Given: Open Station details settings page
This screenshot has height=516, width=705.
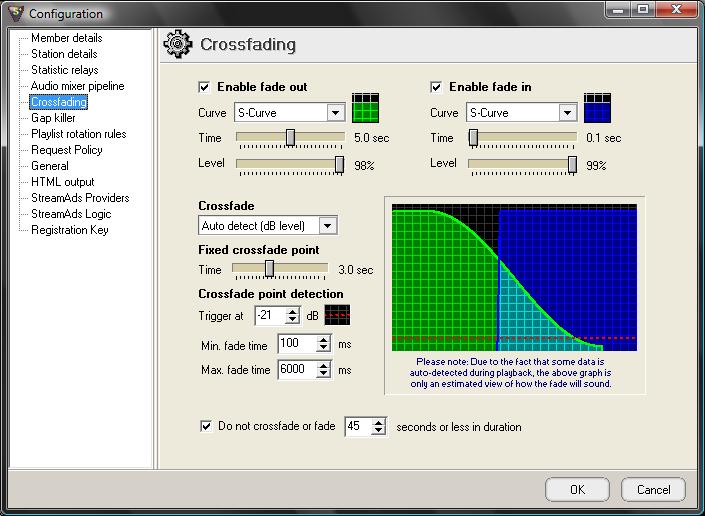Looking at the screenshot, I should [64, 54].
